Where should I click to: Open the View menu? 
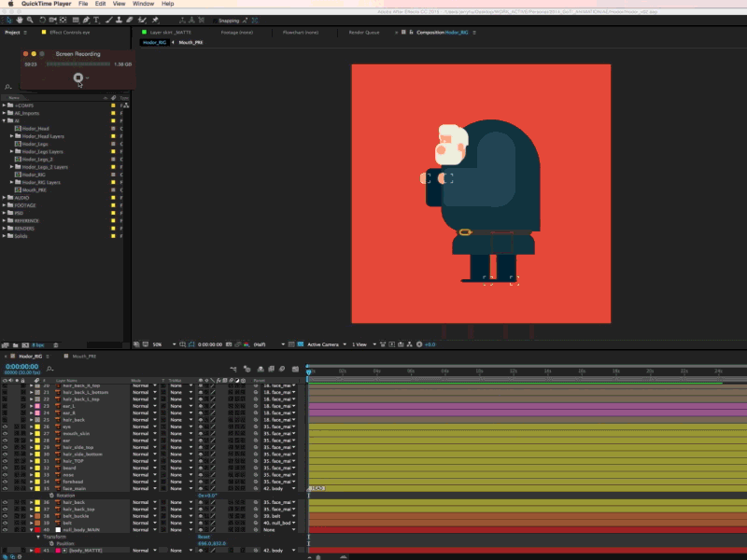[120, 4]
